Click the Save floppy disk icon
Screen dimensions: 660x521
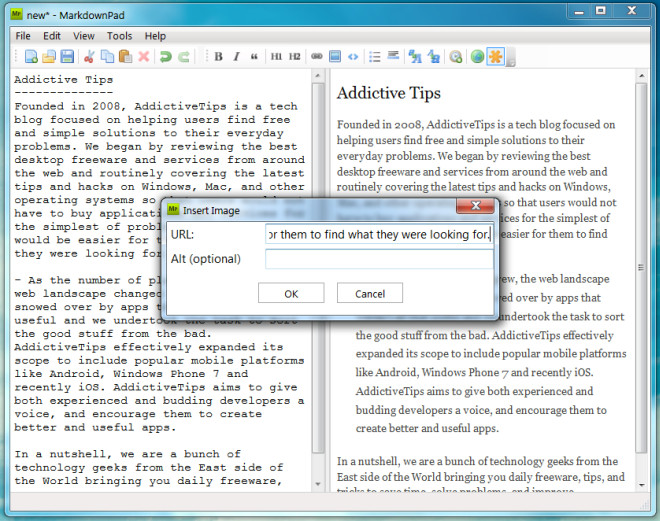pyautogui.click(x=67, y=56)
